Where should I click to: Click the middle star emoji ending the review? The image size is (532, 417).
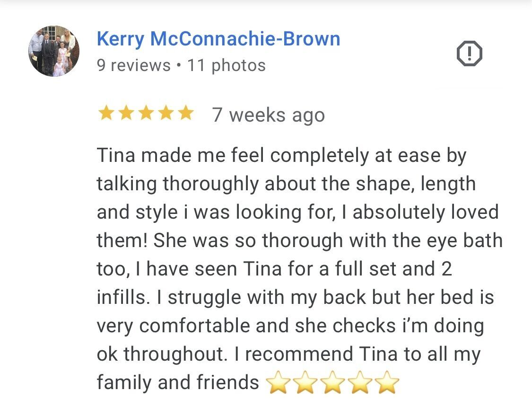333,382
